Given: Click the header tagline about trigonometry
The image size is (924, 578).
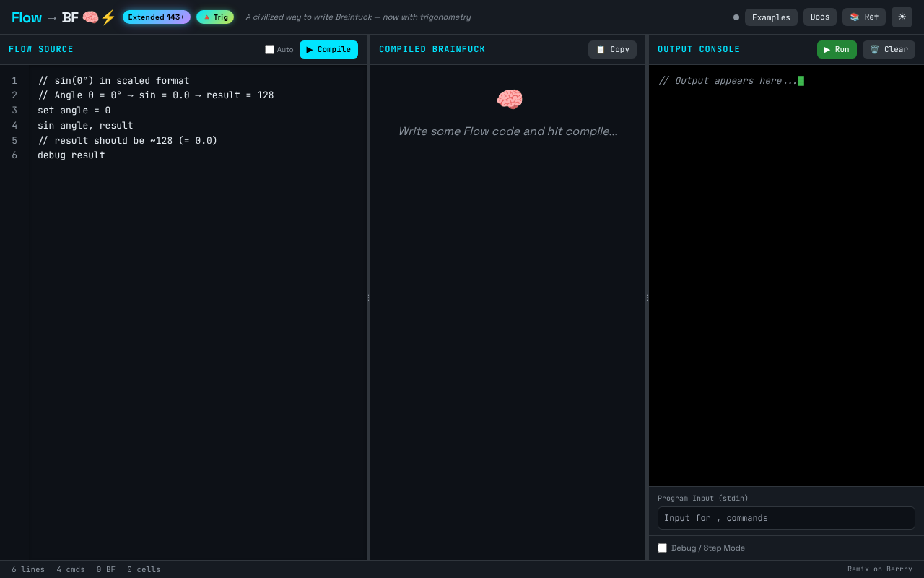Looking at the screenshot, I should click(x=358, y=17).
